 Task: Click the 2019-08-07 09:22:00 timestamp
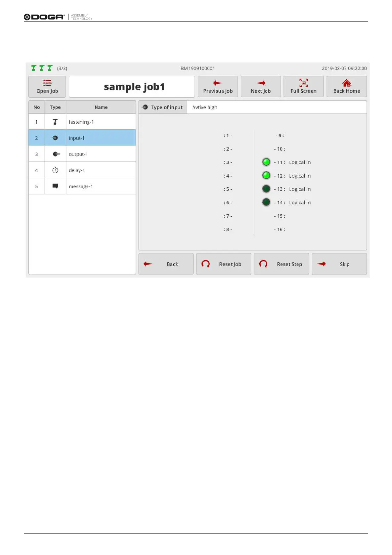(344, 68)
